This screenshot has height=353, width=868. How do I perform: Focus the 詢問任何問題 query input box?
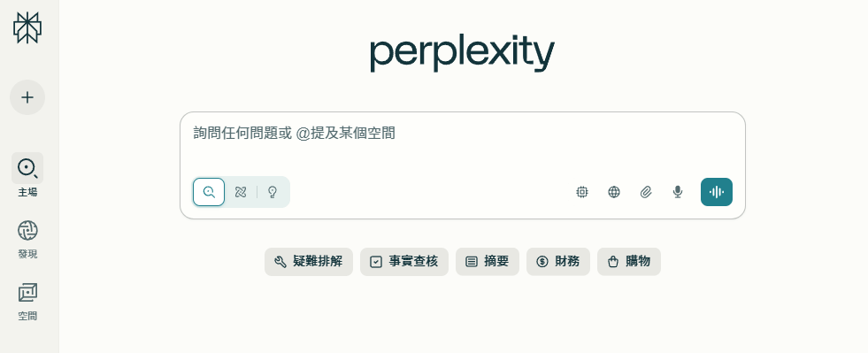(462, 145)
